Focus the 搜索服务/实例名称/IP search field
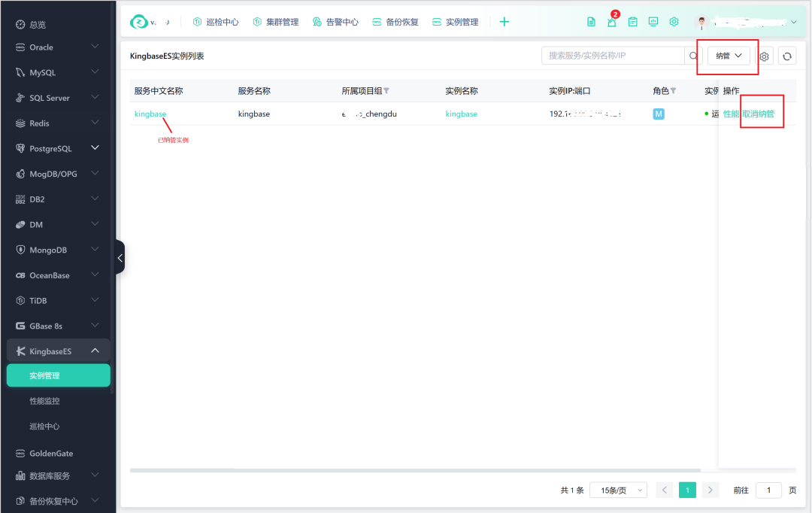Viewport: 812px width, 513px height. [x=614, y=56]
